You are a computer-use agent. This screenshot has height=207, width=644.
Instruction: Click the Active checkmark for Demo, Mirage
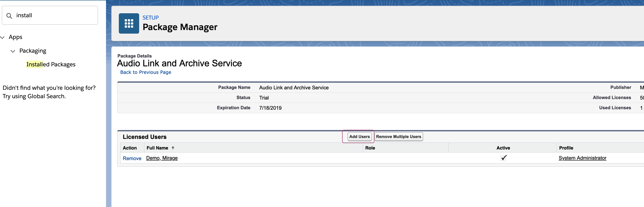click(x=503, y=158)
